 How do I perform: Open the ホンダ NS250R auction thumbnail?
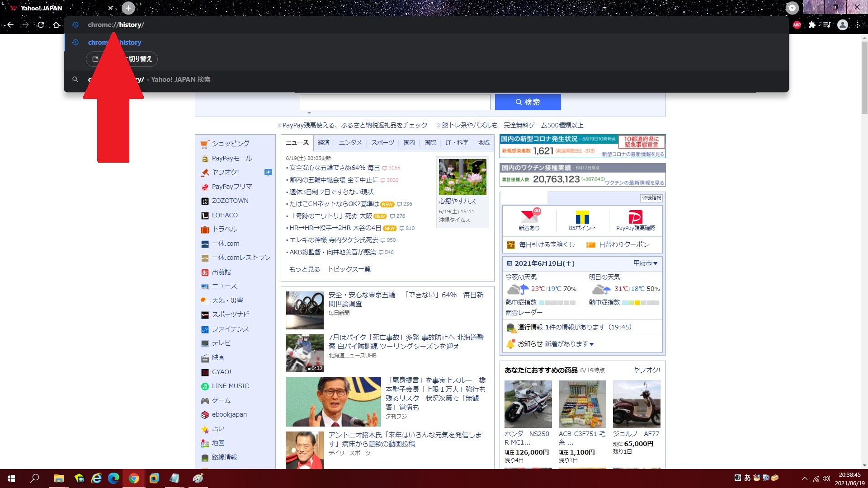528,404
